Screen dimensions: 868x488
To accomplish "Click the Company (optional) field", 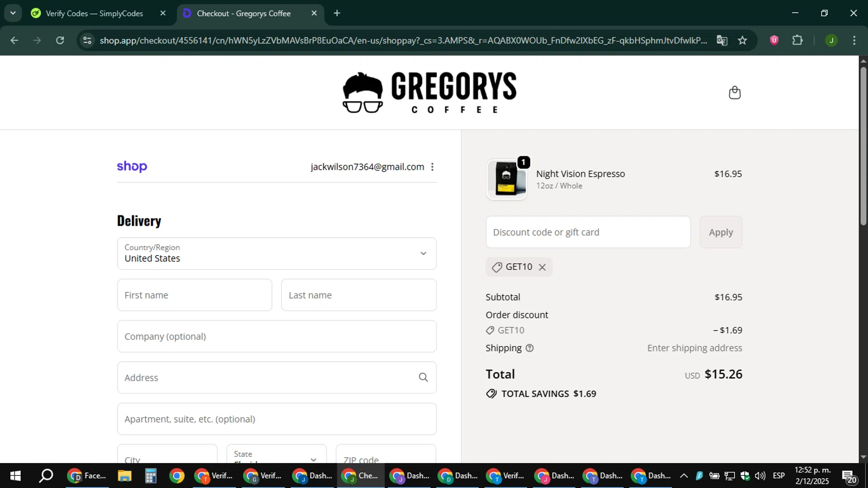I will 277,336.
